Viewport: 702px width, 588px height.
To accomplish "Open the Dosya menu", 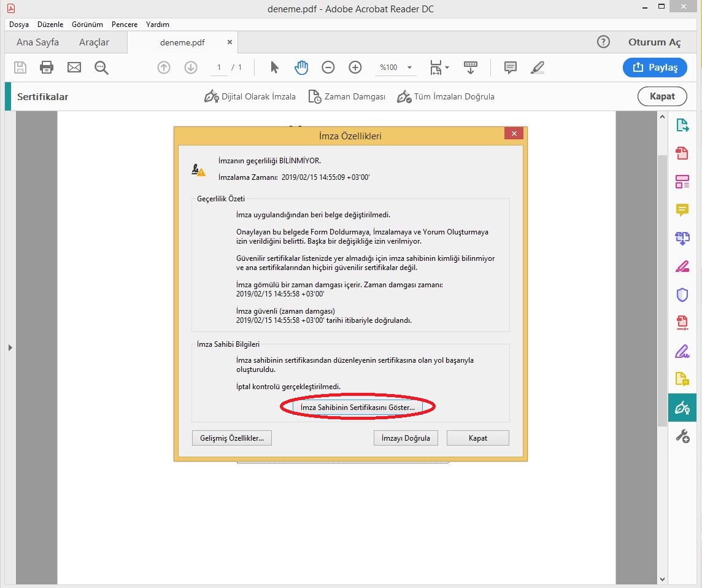I will [19, 25].
